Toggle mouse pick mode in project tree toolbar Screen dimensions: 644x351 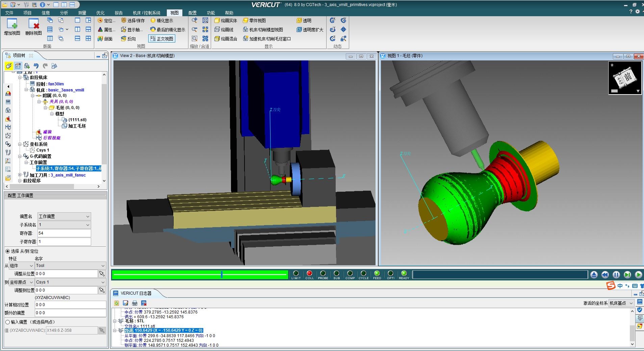pyautogui.click(x=9, y=66)
